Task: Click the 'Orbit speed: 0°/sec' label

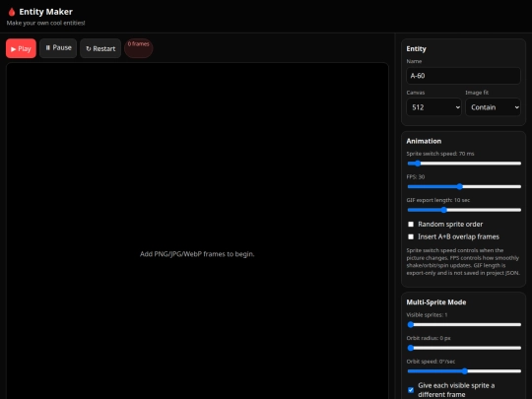Action: [x=431, y=362]
